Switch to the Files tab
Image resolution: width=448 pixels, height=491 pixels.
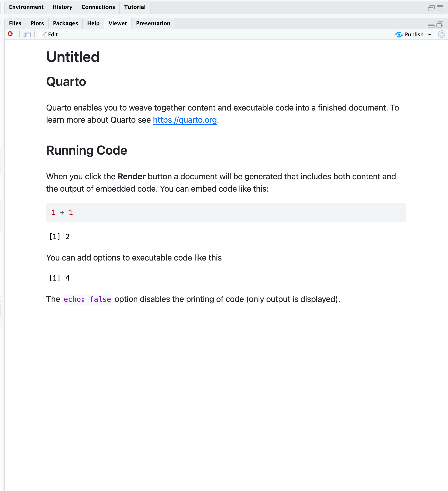(x=15, y=23)
